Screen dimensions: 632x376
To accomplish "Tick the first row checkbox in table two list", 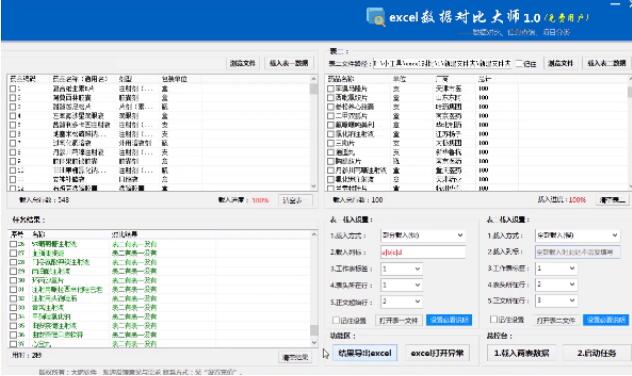I will coord(331,88).
